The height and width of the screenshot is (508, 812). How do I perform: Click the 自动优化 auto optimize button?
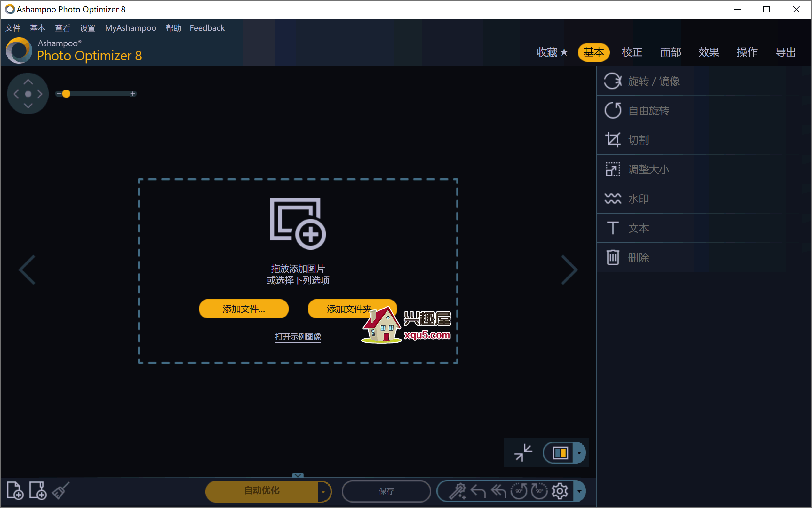(262, 492)
